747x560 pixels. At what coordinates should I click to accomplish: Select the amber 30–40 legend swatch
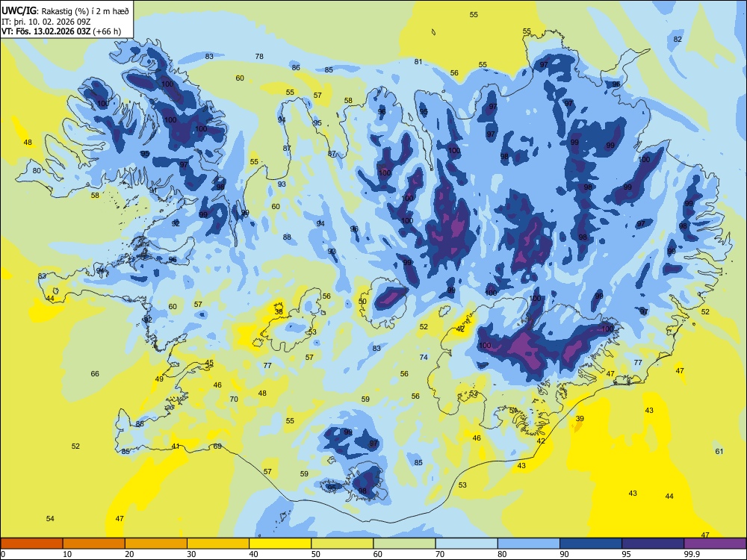[x=218, y=544]
